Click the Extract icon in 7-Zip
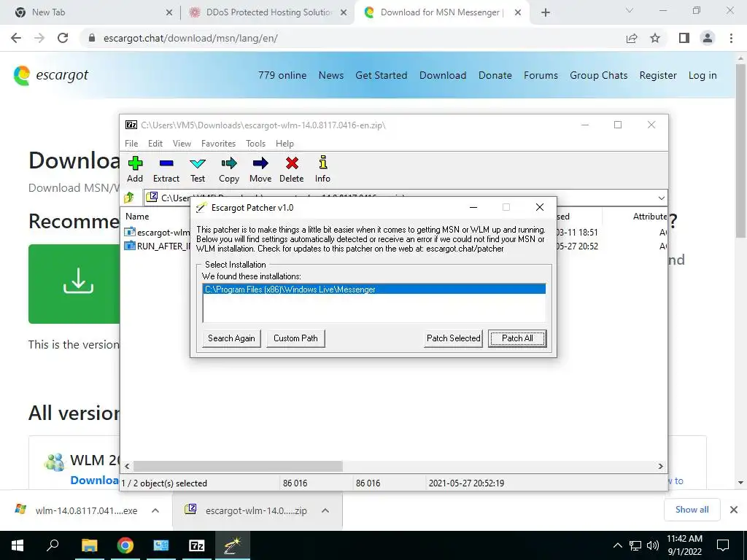The width and height of the screenshot is (747, 560). pos(166,169)
